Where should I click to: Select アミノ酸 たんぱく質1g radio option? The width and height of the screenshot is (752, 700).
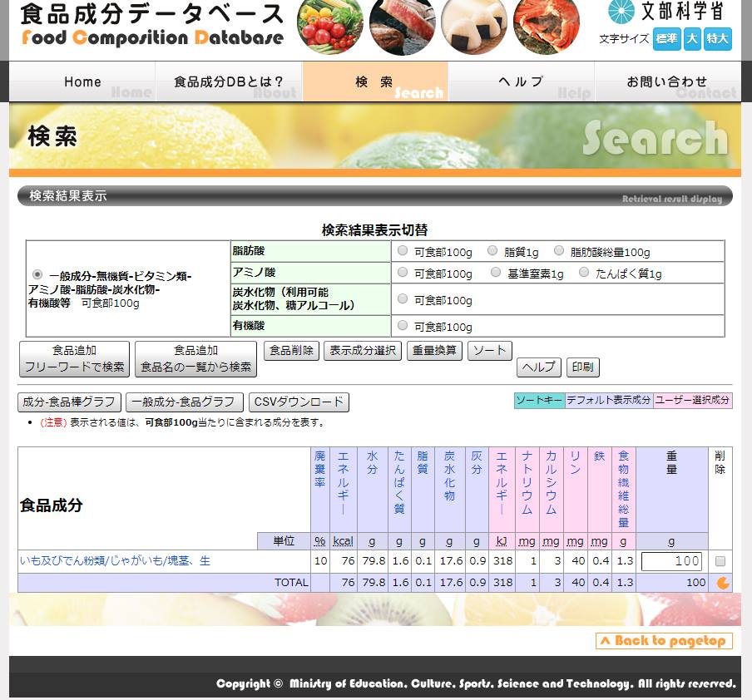pyautogui.click(x=584, y=273)
